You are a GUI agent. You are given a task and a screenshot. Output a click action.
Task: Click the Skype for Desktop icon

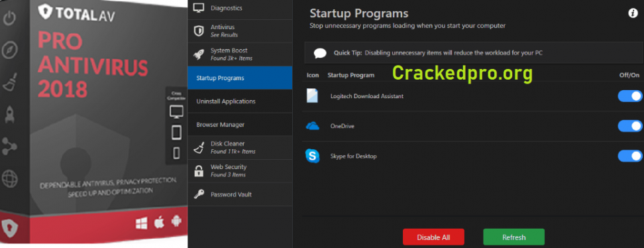pyautogui.click(x=313, y=156)
